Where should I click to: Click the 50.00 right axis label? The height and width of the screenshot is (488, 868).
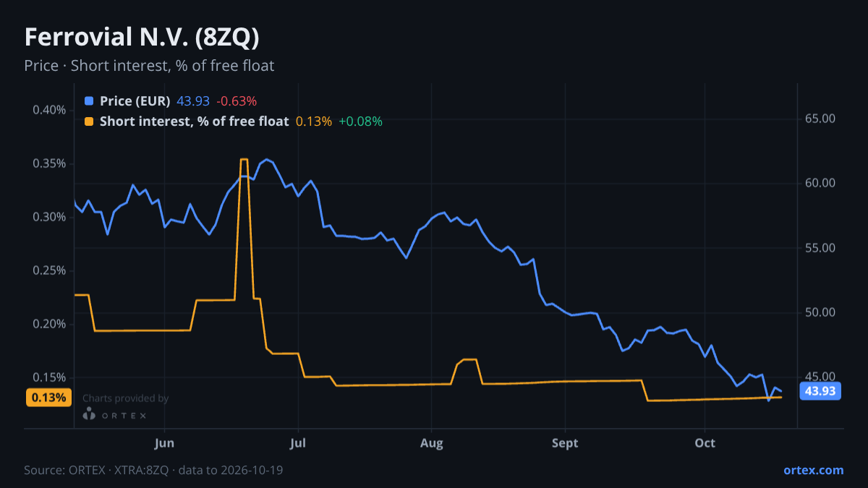pyautogui.click(x=820, y=312)
